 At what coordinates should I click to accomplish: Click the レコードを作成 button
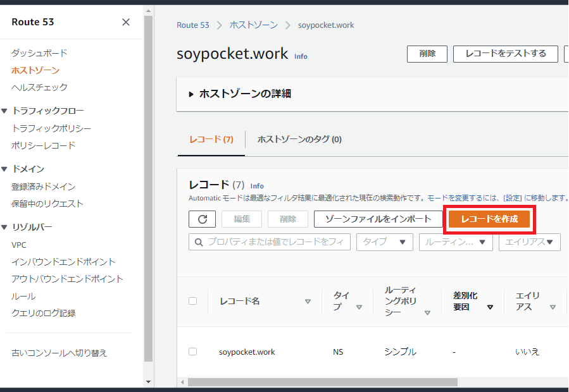(489, 219)
